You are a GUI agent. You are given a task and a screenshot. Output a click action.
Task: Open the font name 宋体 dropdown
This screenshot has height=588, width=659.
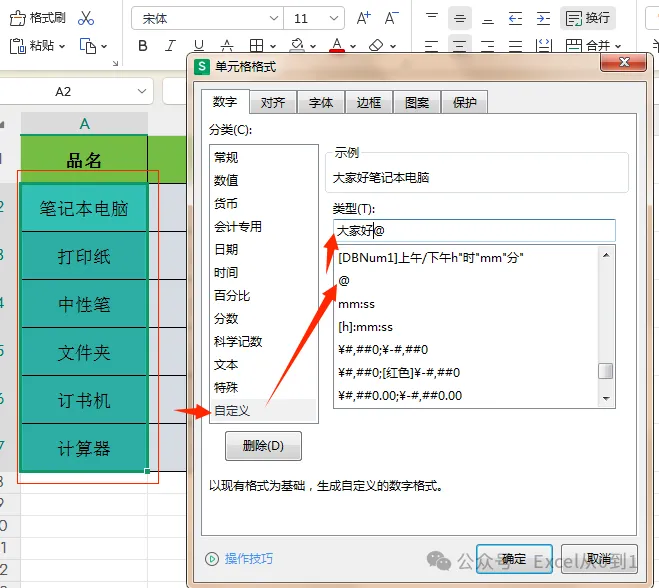tap(274, 18)
